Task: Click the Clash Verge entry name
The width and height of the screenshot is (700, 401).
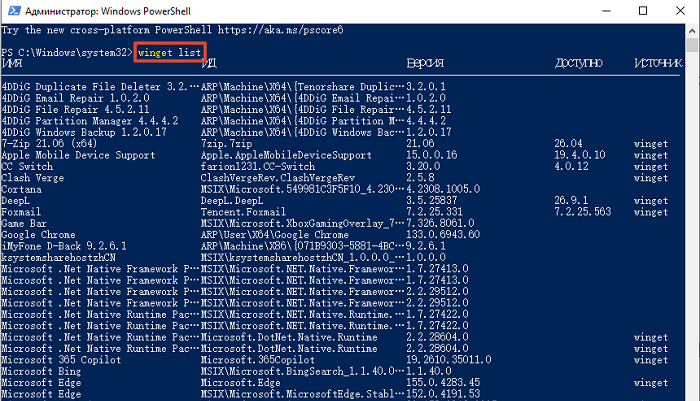Action: 33,178
